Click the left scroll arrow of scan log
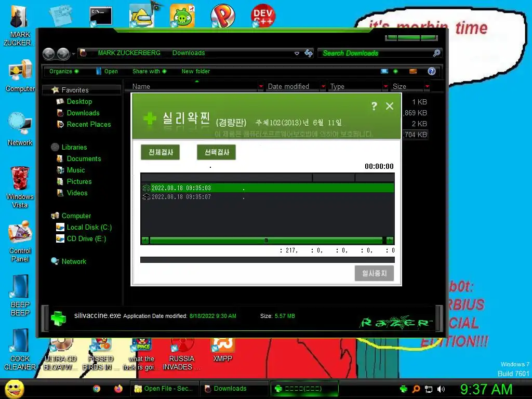The image size is (532, 399). [145, 241]
